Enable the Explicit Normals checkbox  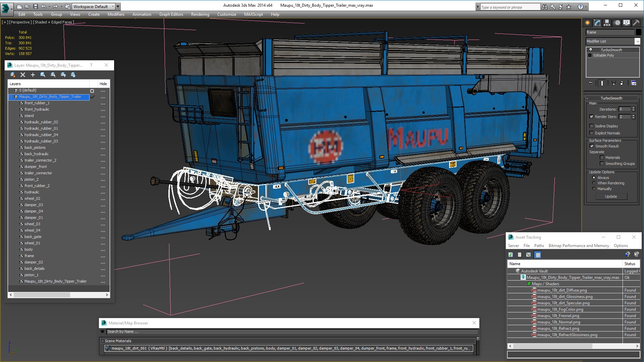(x=591, y=133)
